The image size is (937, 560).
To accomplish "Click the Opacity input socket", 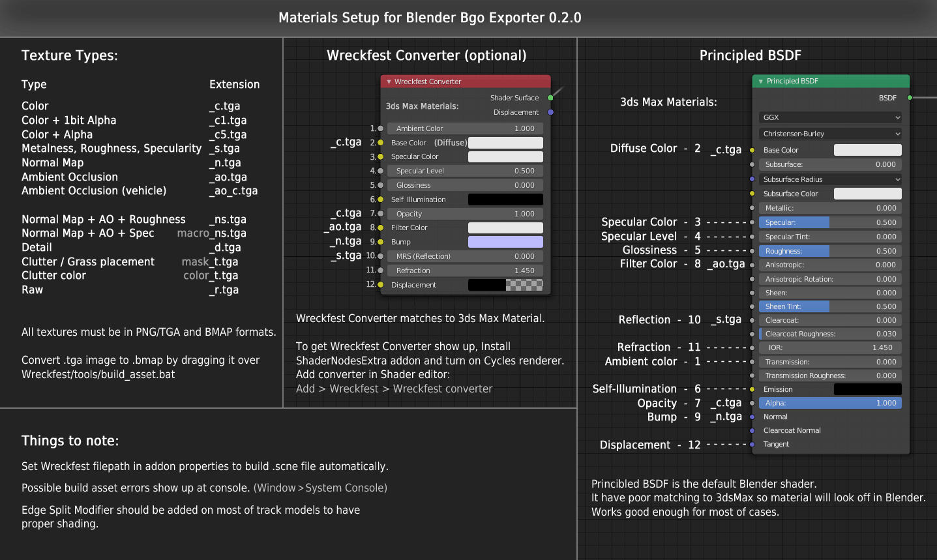I will pos(381,214).
